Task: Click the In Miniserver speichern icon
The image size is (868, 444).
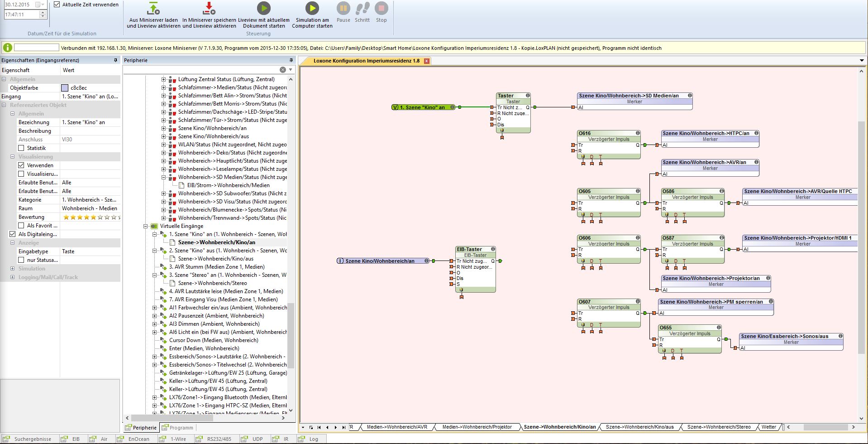Action: (x=209, y=9)
